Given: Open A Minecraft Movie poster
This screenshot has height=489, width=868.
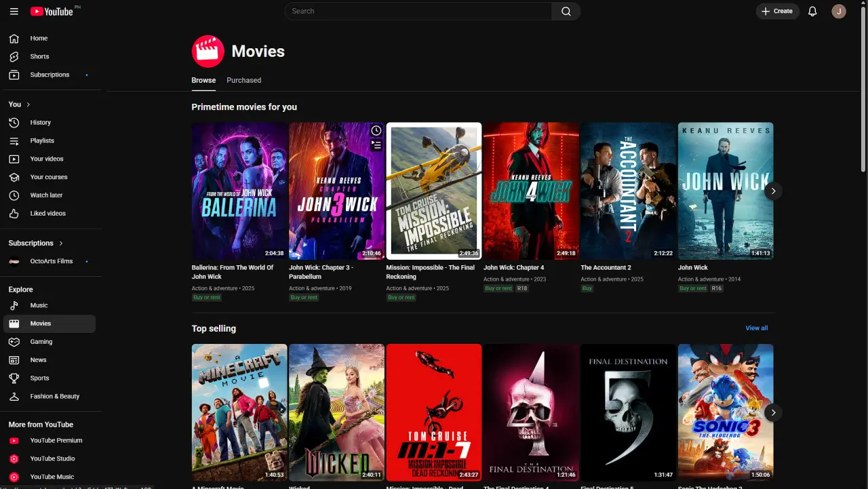Looking at the screenshot, I should [239, 412].
